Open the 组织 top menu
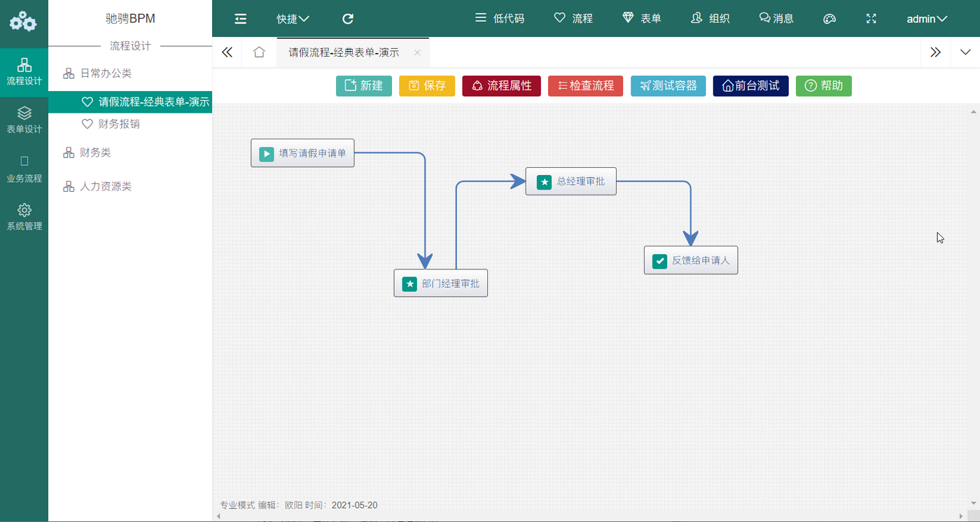Screen dimensions: 980x522 pyautogui.click(x=710, y=18)
